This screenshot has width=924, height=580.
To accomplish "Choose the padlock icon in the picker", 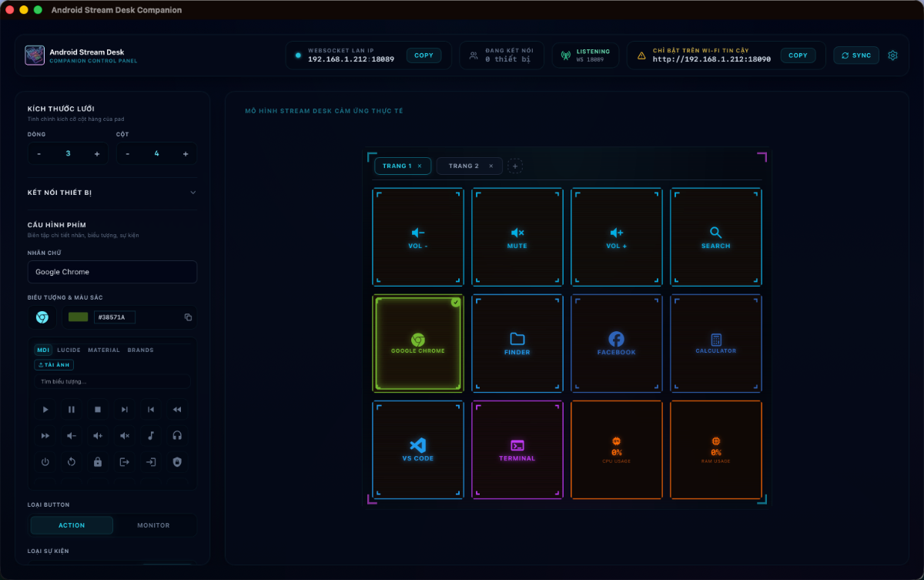I will 98,462.
